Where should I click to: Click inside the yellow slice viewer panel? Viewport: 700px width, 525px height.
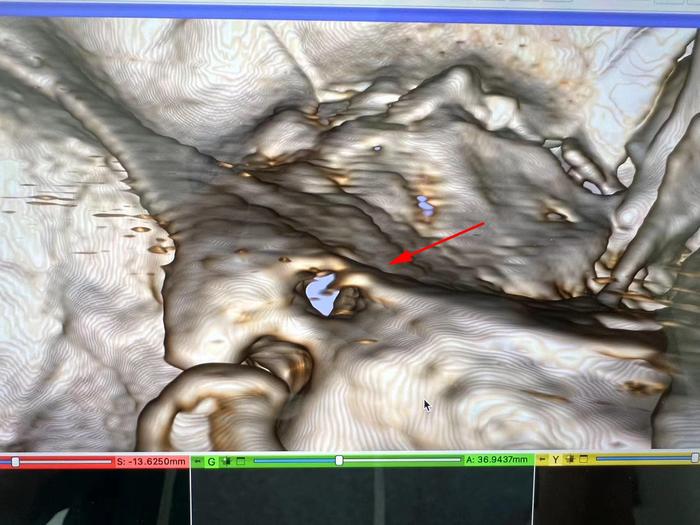click(x=617, y=496)
